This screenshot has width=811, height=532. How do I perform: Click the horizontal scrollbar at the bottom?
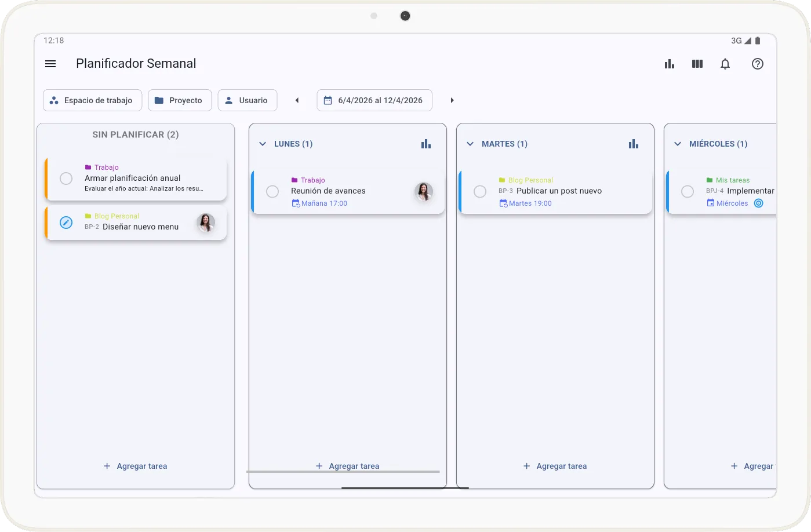pyautogui.click(x=343, y=472)
